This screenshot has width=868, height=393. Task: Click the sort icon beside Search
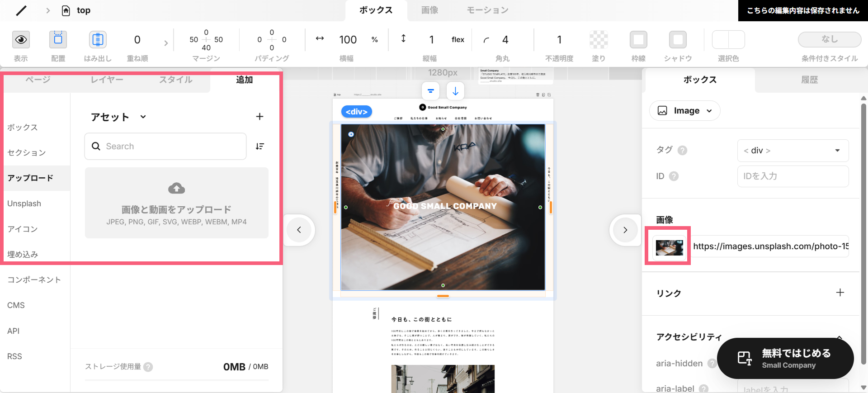(x=259, y=146)
